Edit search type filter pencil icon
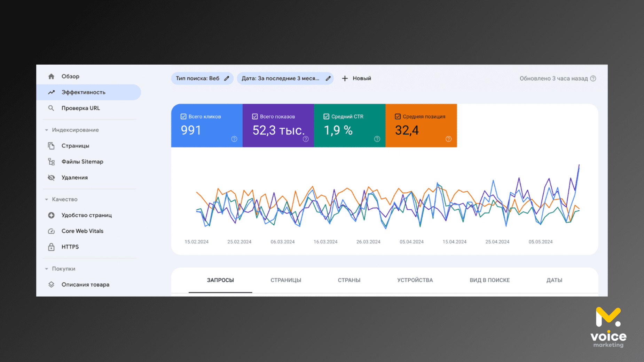644x362 pixels. [x=227, y=79]
